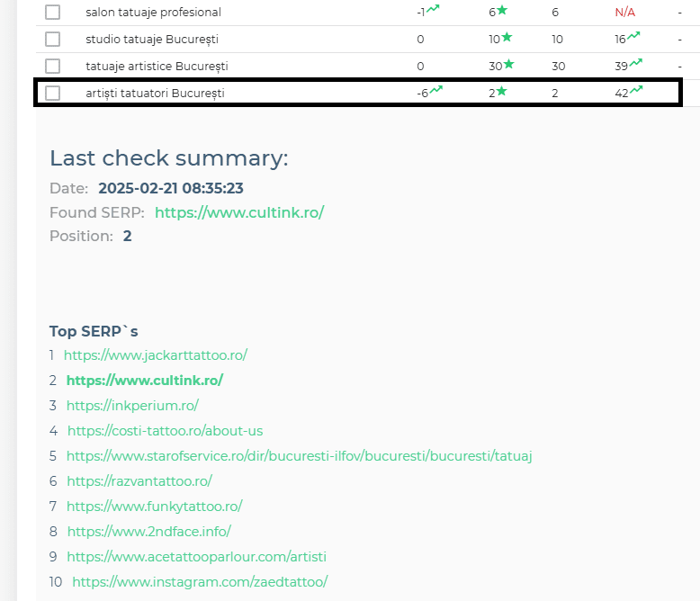Click the trend arrow next to 39
This screenshot has height=601, width=700.
[635, 64]
